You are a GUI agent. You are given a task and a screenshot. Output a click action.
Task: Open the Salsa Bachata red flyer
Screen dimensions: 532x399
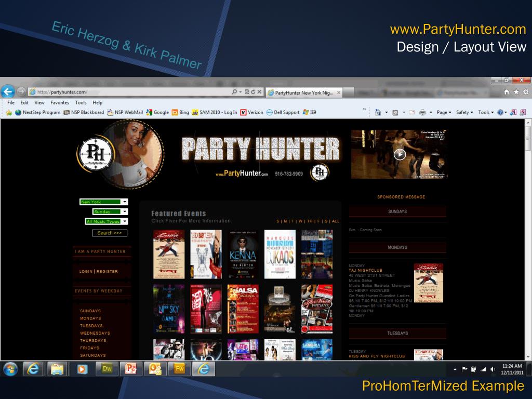[243, 309]
